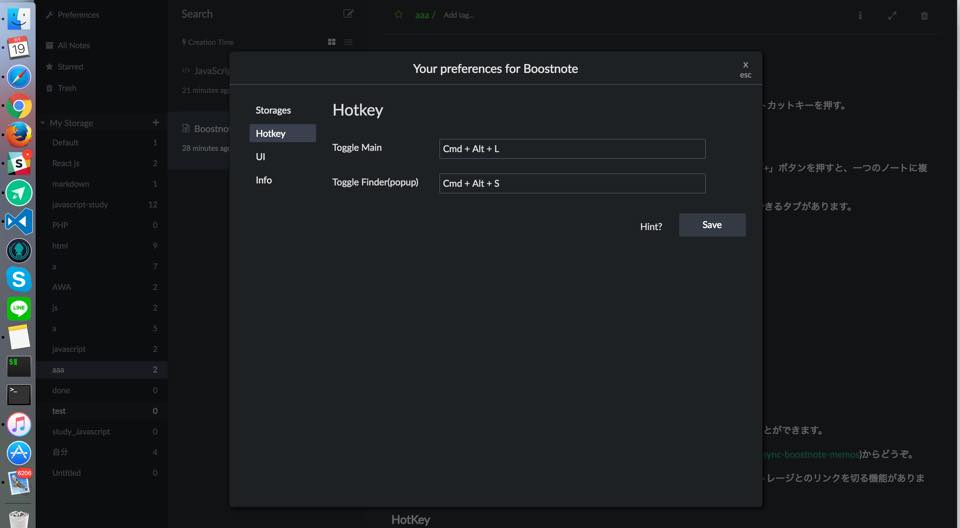Select the javascript folder
This screenshot has width=960, height=528.
click(x=102, y=349)
